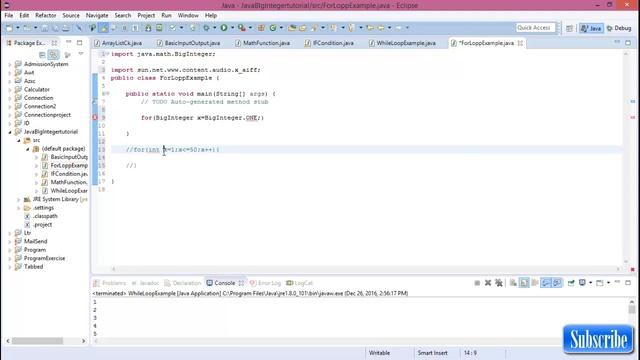Open Package Explorer view menu triangle
The image size is (640, 360).
pyautogui.click(x=81, y=54)
